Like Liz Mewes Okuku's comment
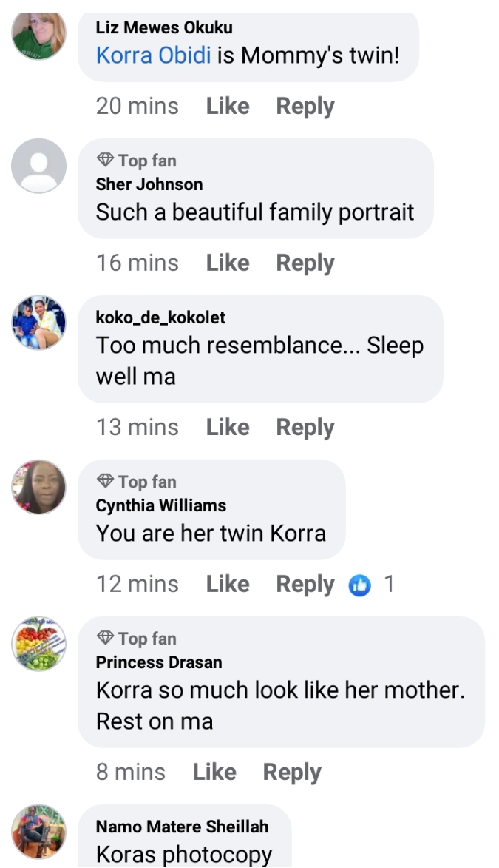Screen dimensions: 499x868 [228, 107]
